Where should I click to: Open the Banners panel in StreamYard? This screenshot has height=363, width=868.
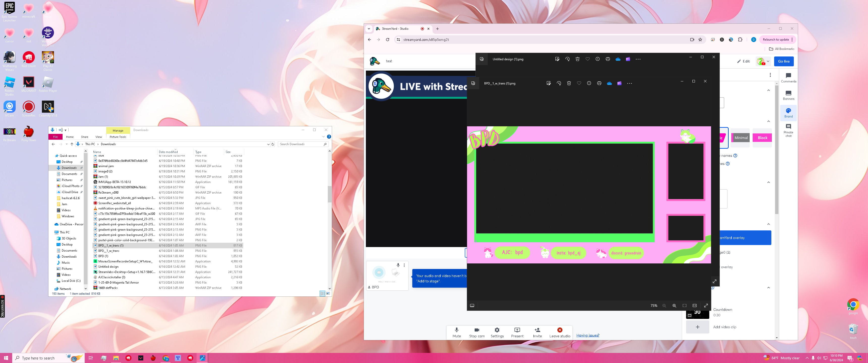789,95
